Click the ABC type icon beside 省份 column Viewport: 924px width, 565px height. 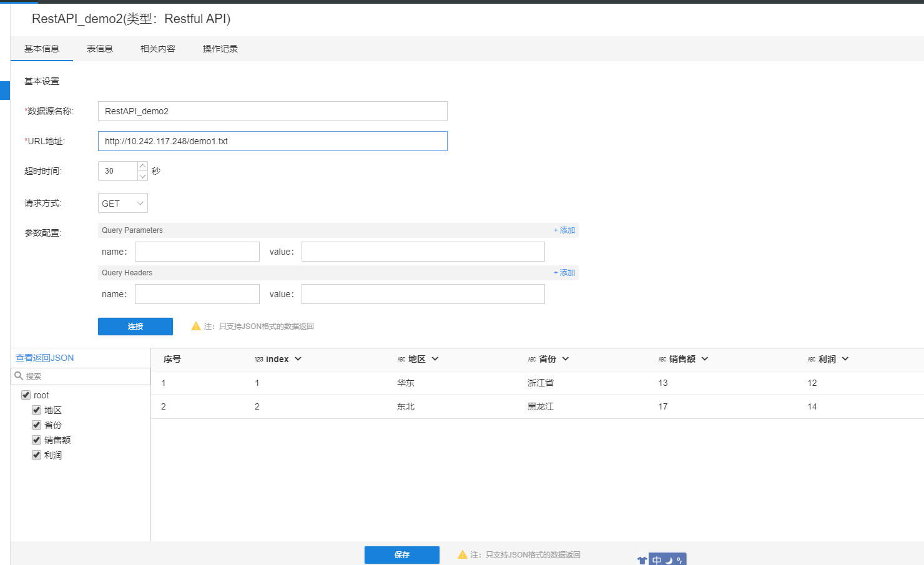[532, 360]
